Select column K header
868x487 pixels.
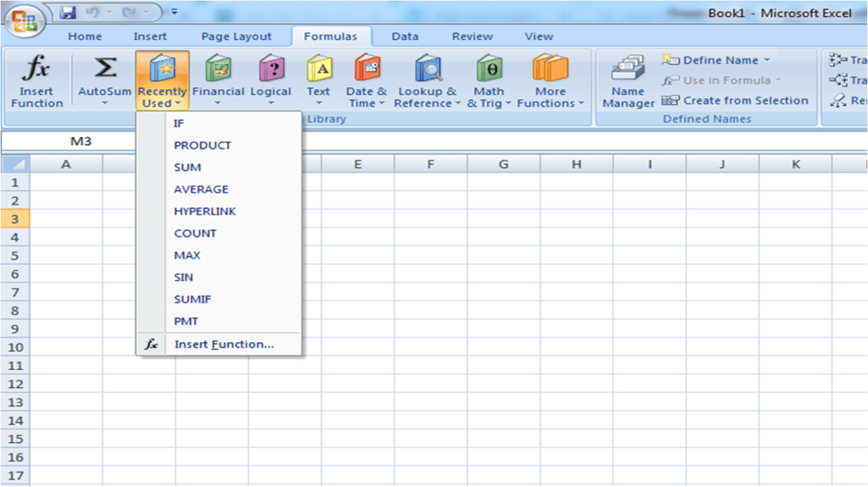pos(795,164)
